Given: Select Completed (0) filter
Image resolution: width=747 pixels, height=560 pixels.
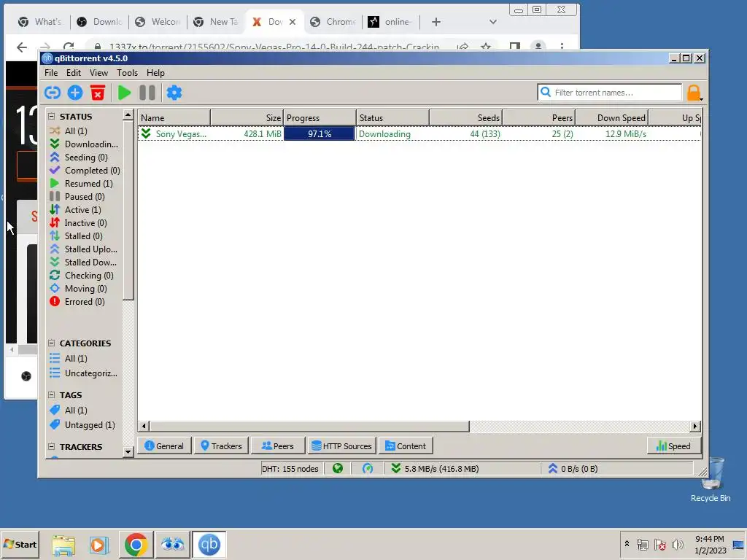Looking at the screenshot, I should coord(85,171).
